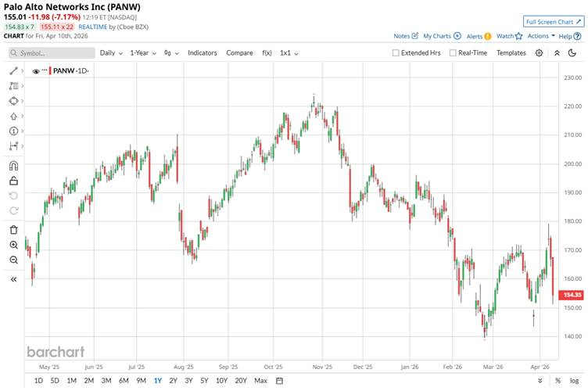Click the PANW red color swatch
Screen dimensions: 588x391
50,71
